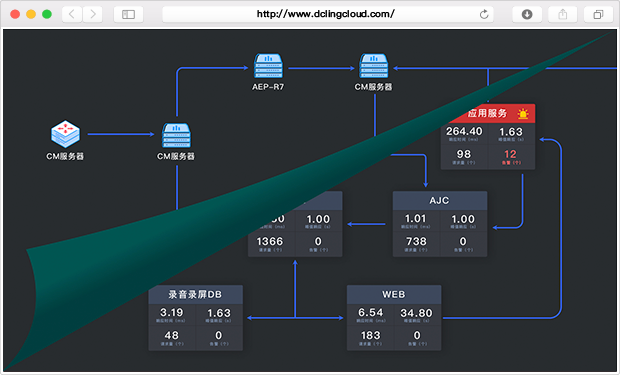Open the AJC card header

point(440,201)
